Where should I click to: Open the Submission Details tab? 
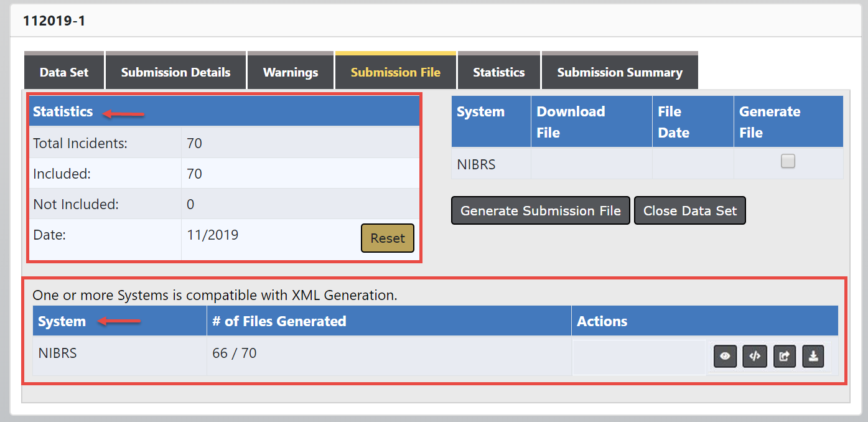(x=175, y=72)
